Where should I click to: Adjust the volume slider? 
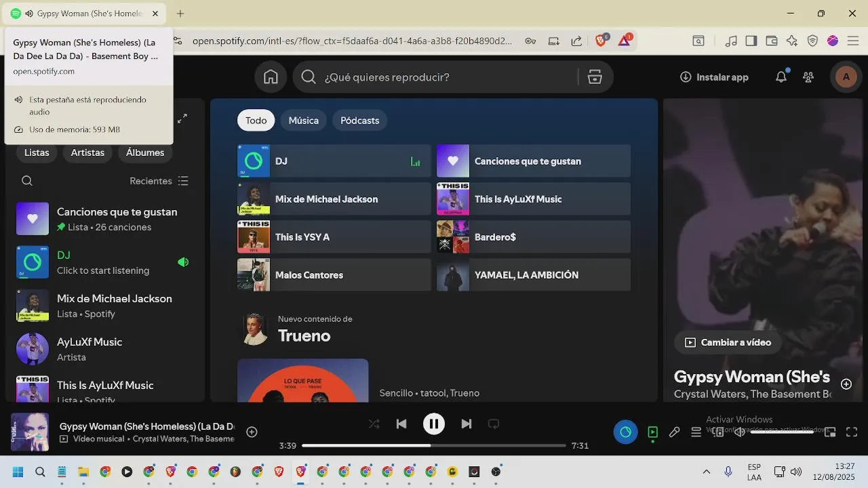pyautogui.click(x=782, y=432)
